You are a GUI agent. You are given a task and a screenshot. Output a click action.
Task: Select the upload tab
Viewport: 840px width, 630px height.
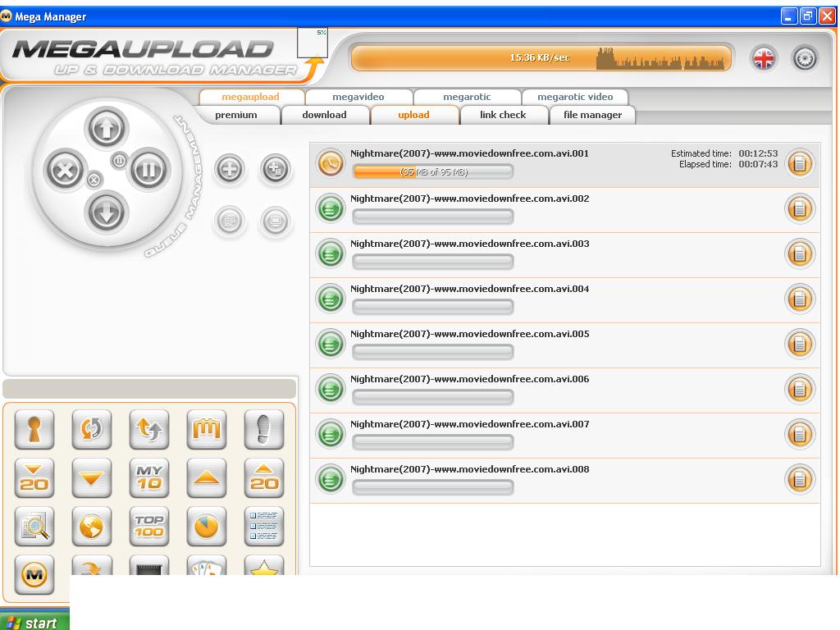click(x=413, y=115)
